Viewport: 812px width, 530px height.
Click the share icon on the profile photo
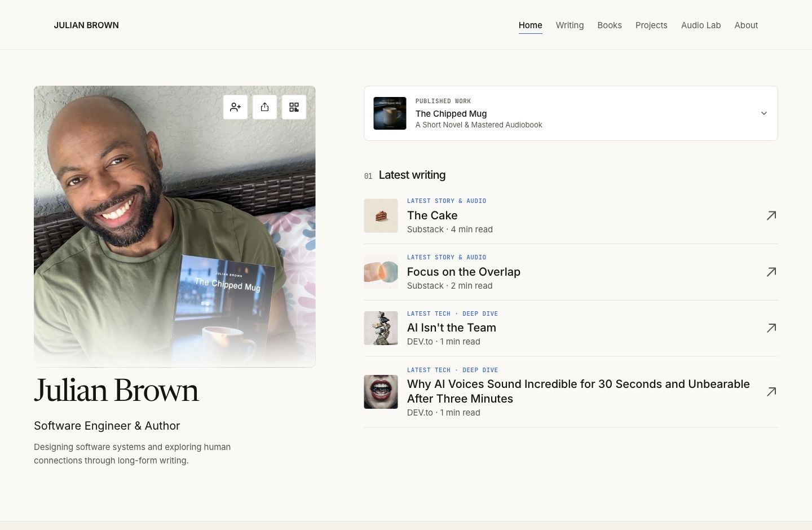[x=265, y=107]
